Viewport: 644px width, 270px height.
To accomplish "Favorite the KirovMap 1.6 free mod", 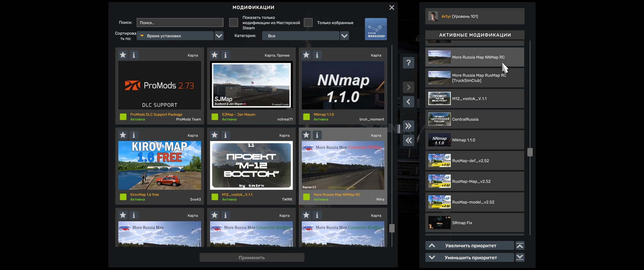I will coord(123,135).
